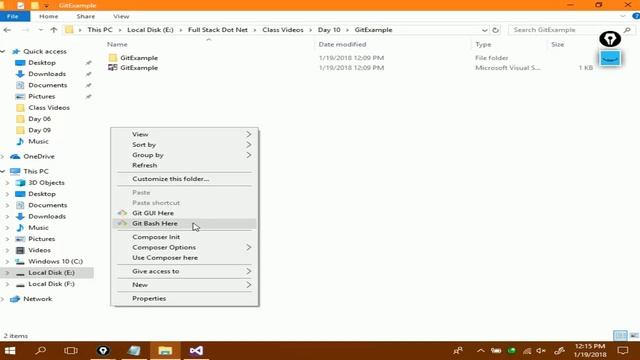Click Local Disk (E:) in address path
Image resolution: width=640 pixels, height=360 pixels.
[150, 30]
